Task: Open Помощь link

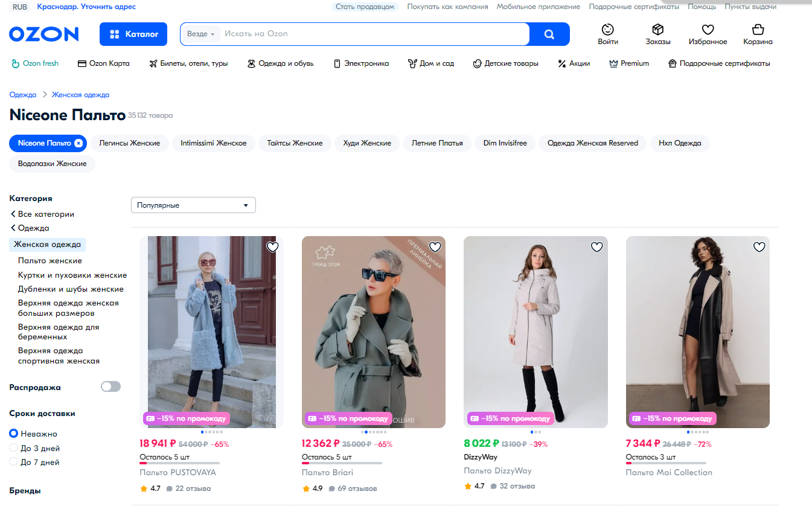Action: click(702, 7)
